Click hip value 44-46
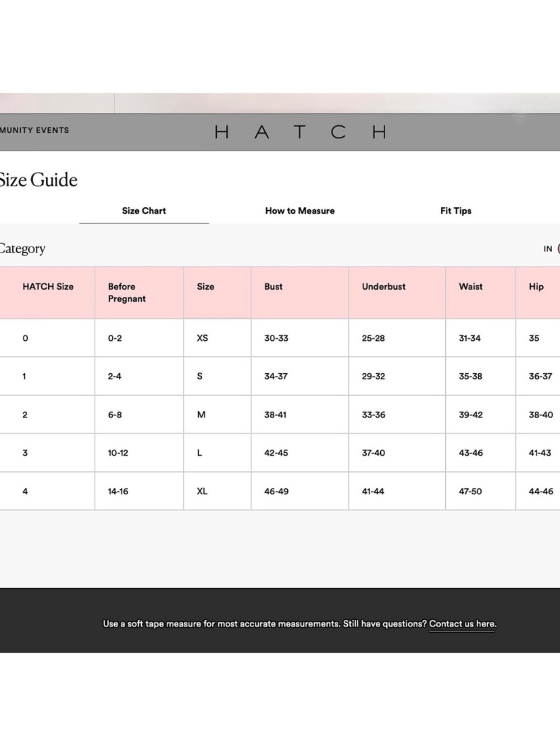Screen dimensions: 560x747 pos(540,491)
